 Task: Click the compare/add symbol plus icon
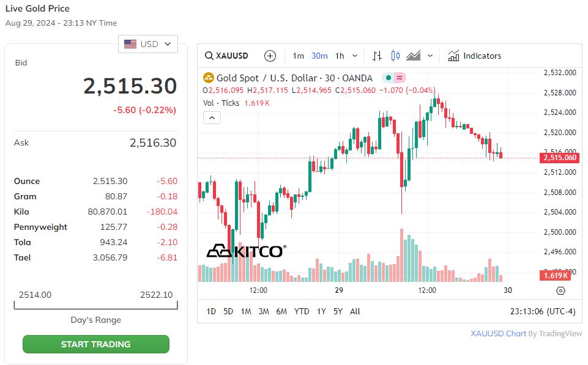(x=270, y=56)
